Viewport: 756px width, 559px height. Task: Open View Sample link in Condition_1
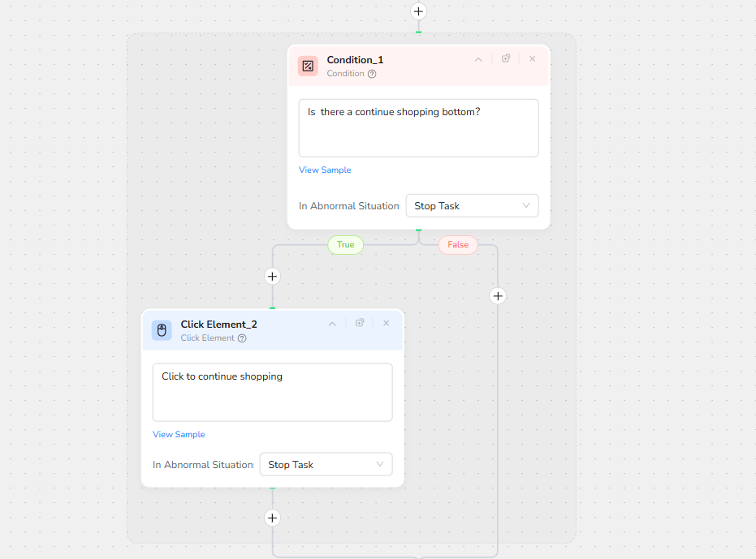point(325,170)
